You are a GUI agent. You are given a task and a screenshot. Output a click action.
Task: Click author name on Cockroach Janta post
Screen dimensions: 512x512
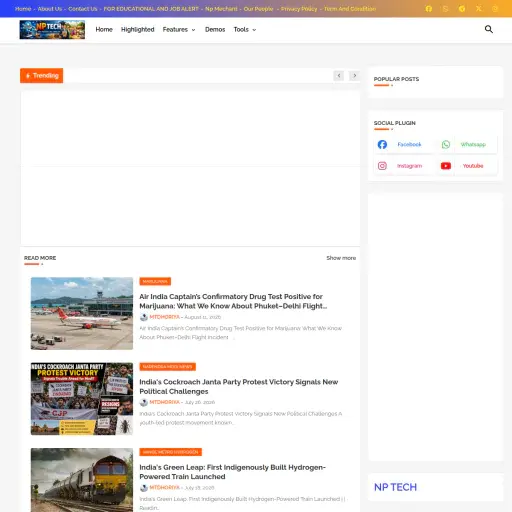[x=164, y=402]
